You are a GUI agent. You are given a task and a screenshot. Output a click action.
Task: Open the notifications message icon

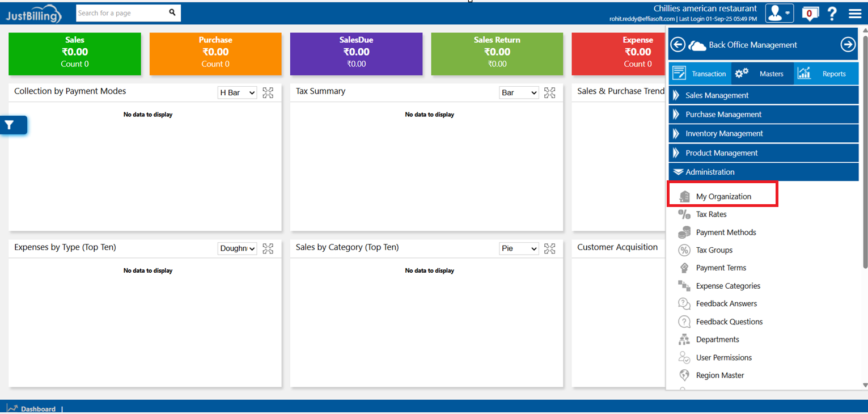810,14
